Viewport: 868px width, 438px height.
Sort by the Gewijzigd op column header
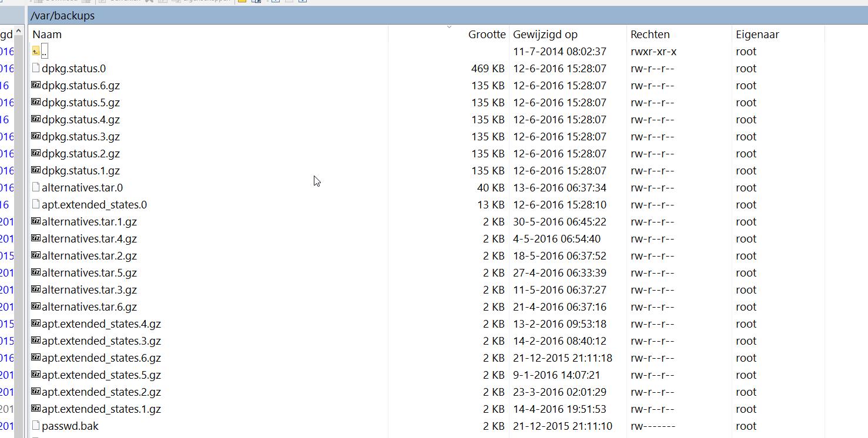click(x=568, y=34)
